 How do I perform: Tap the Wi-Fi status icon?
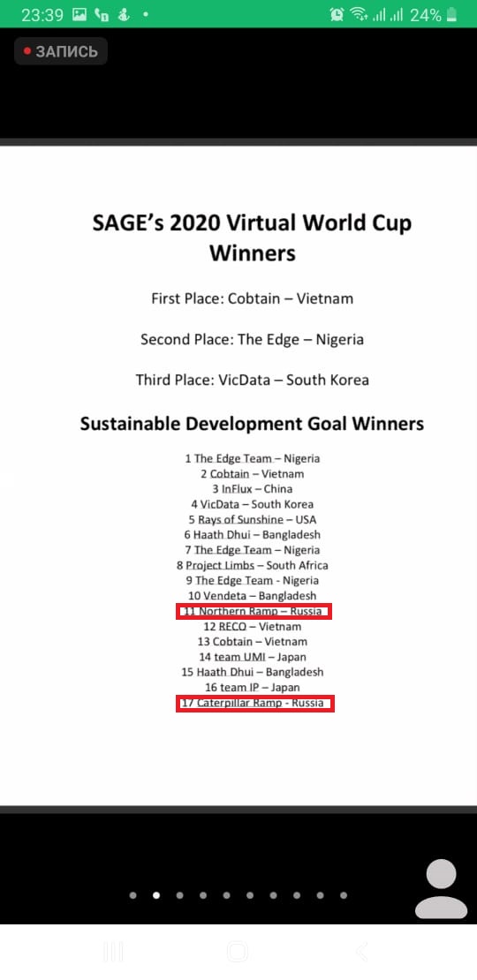pos(358,15)
